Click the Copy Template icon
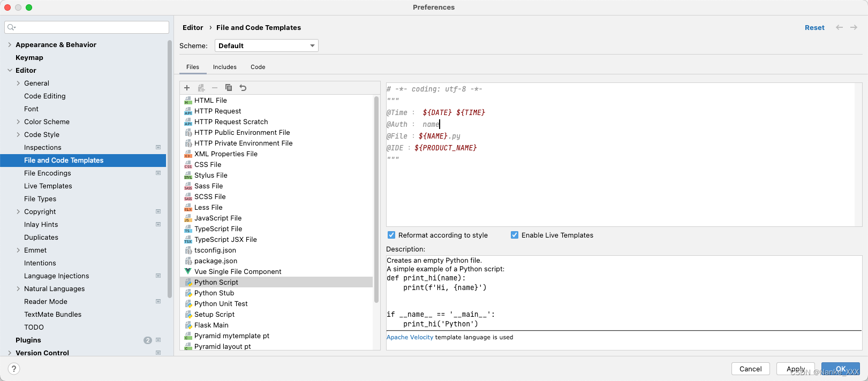The image size is (868, 381). pos(229,88)
